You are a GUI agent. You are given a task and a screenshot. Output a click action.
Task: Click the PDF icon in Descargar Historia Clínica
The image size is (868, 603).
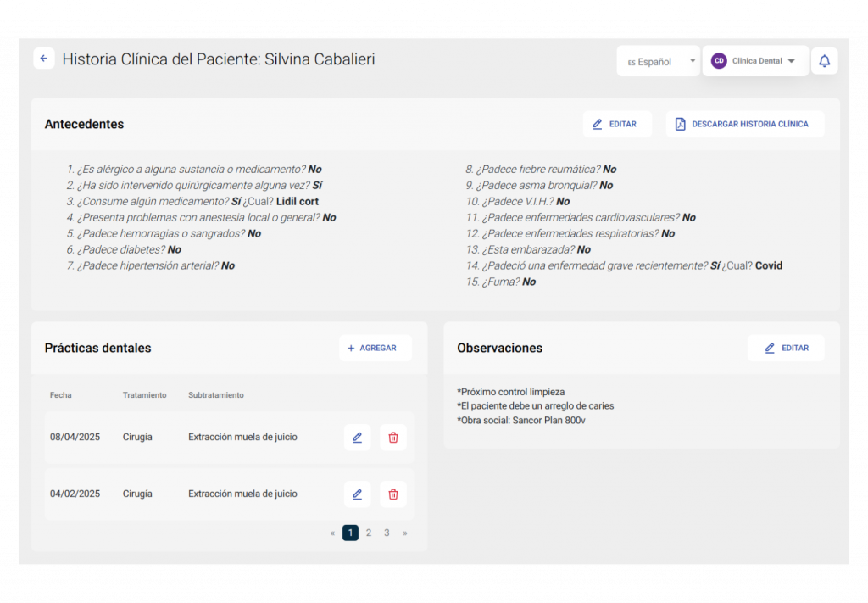point(681,124)
